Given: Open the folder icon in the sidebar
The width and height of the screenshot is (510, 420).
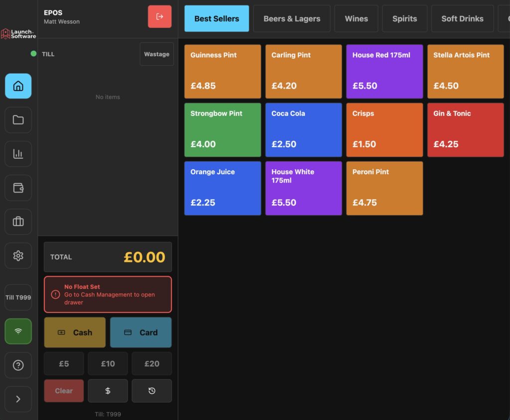Looking at the screenshot, I should point(18,120).
